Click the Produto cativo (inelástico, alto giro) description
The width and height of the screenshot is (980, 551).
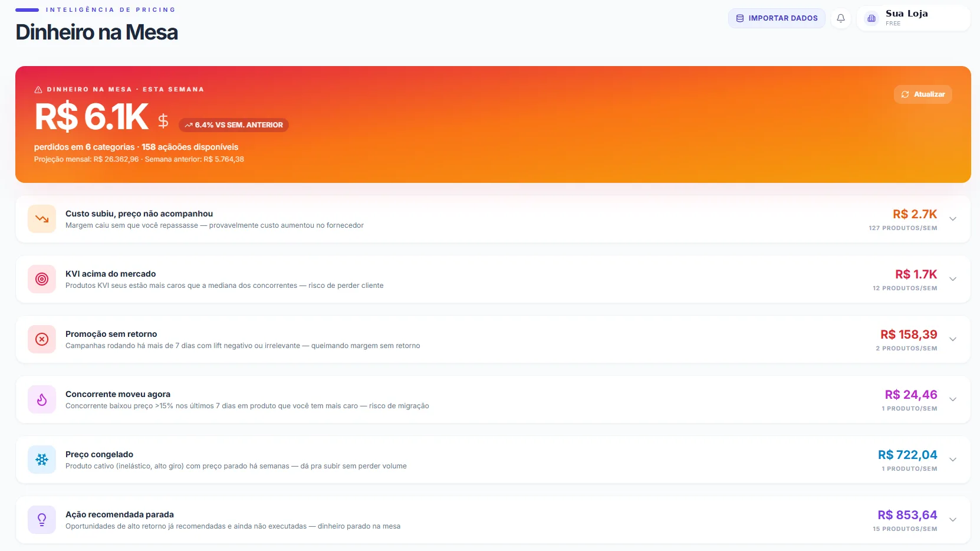pyautogui.click(x=236, y=466)
